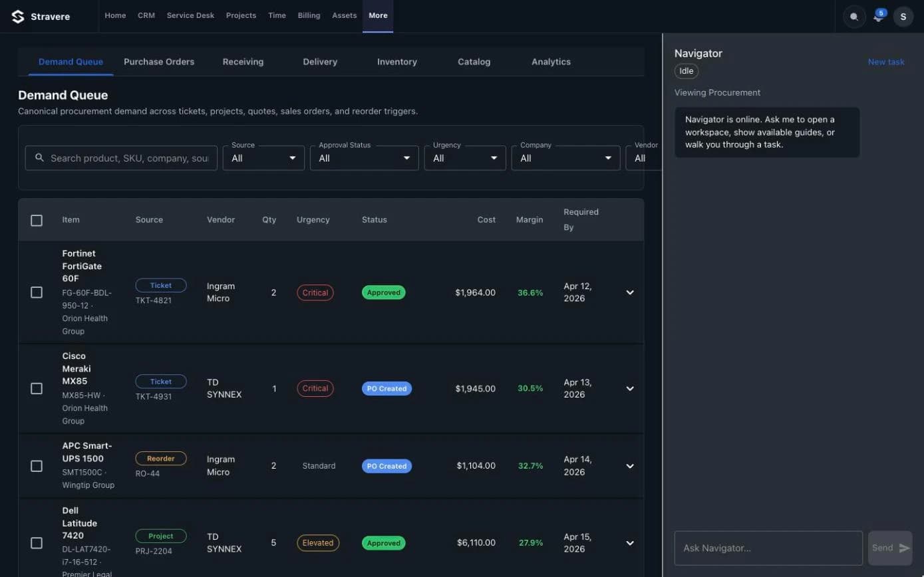Click the Reorder badge for RO-44
Screen dimensions: 924x577
coord(161,459)
